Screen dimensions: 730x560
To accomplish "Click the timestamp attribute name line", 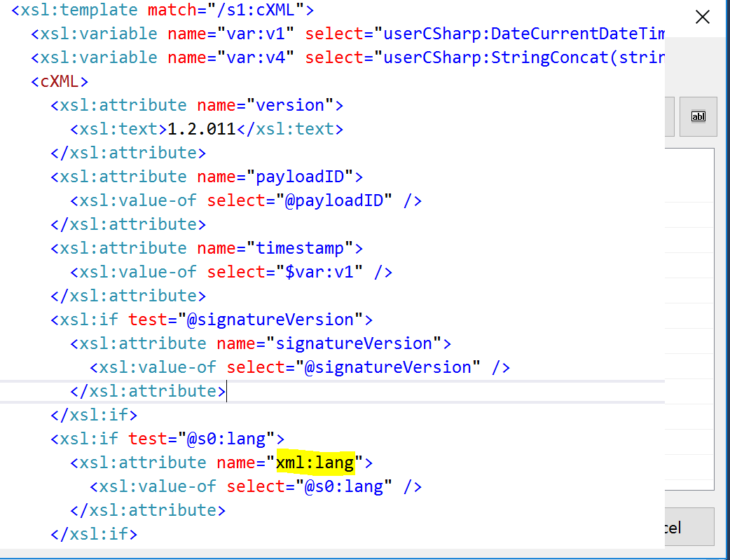I will 207,248.
